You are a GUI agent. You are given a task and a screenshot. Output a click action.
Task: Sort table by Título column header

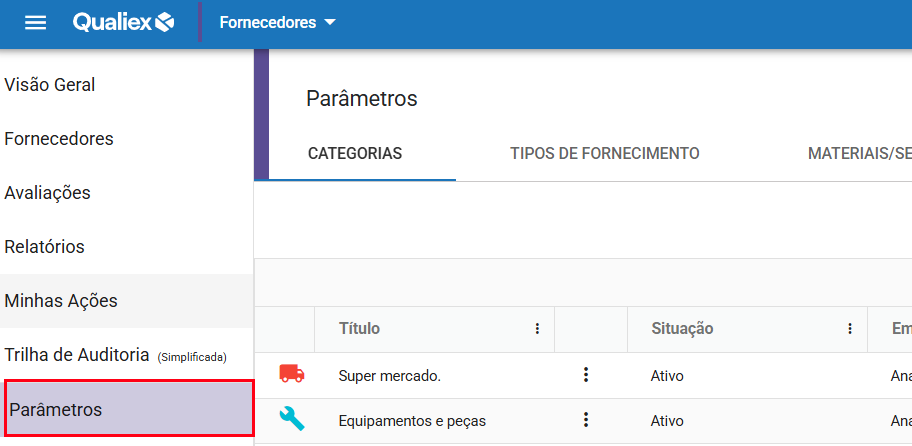[360, 329]
